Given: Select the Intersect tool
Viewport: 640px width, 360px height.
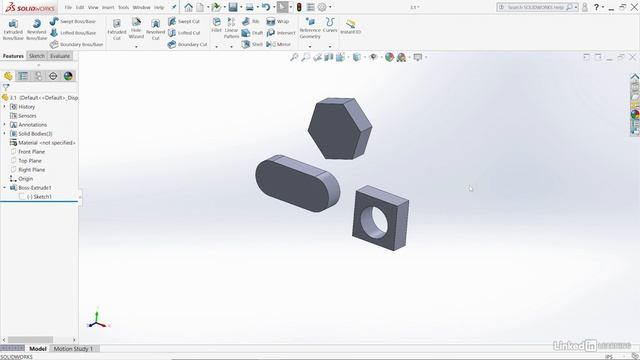Looking at the screenshot, I should point(280,33).
